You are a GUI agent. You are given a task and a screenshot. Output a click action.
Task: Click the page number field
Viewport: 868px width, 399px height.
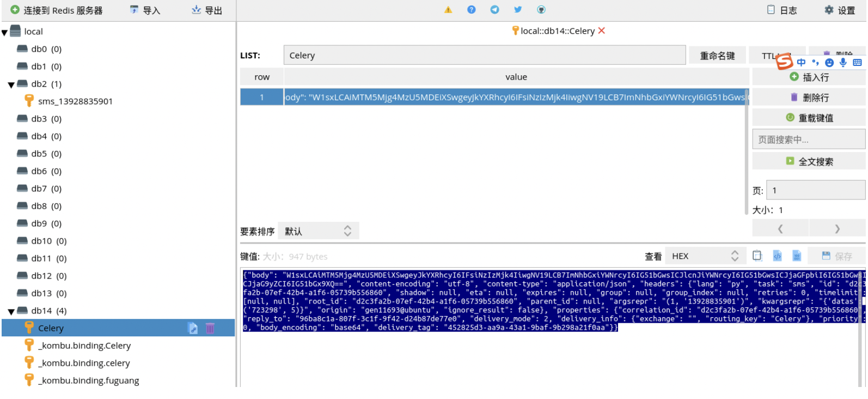(815, 190)
